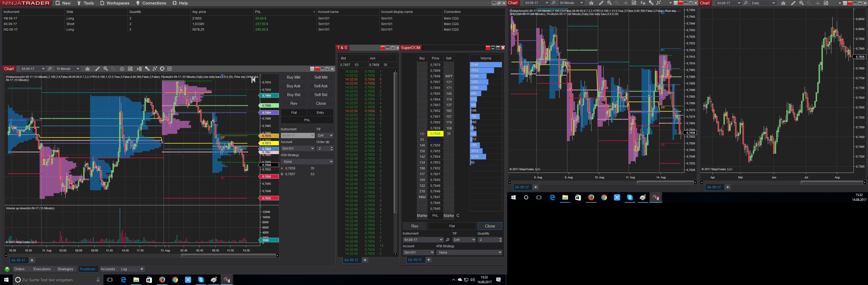The width and height of the screenshot is (868, 285).
Task: Open chart style bars icon on 60 Minute chart
Action: click(591, 3)
